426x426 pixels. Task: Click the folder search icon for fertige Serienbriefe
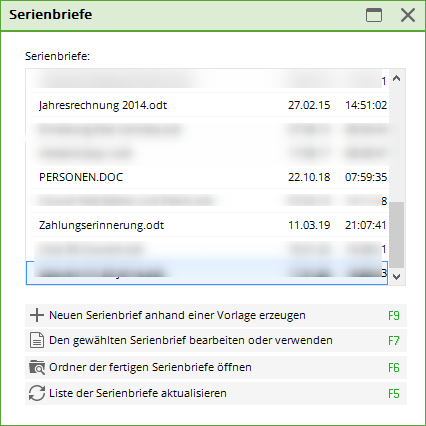(x=37, y=367)
